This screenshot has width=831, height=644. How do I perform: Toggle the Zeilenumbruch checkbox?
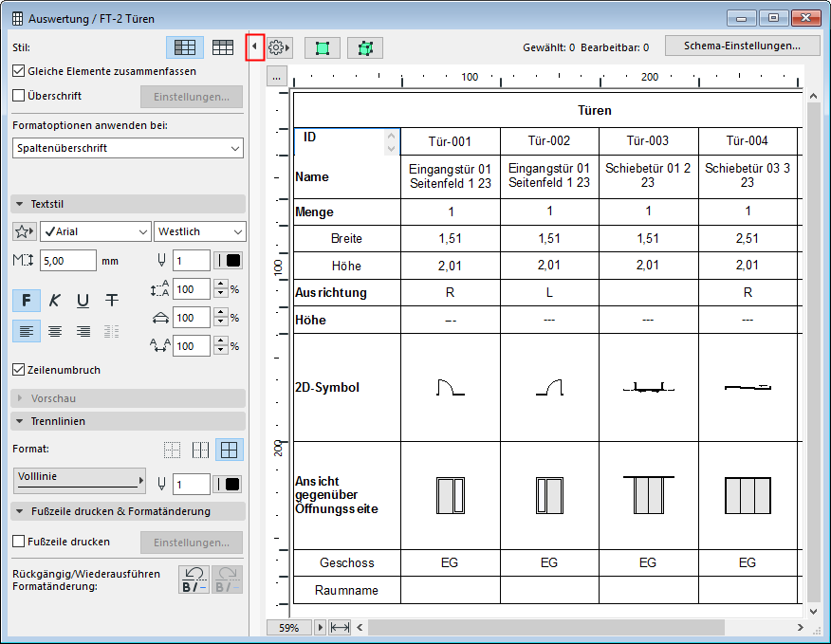[19, 370]
